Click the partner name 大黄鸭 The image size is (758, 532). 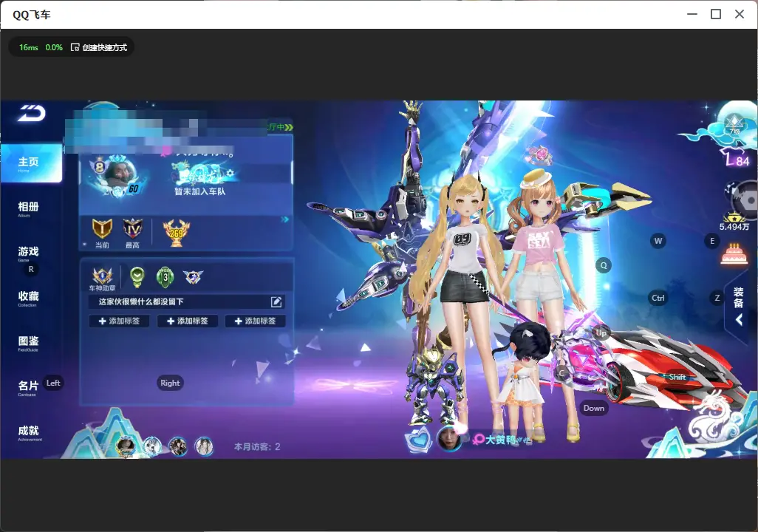tap(500, 440)
